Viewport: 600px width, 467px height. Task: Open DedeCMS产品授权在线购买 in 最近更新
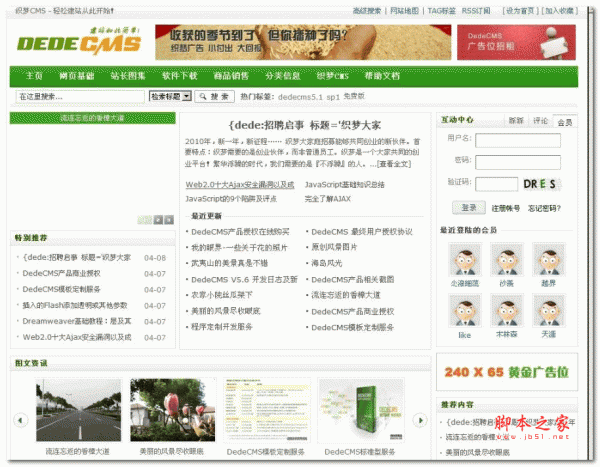coord(240,232)
